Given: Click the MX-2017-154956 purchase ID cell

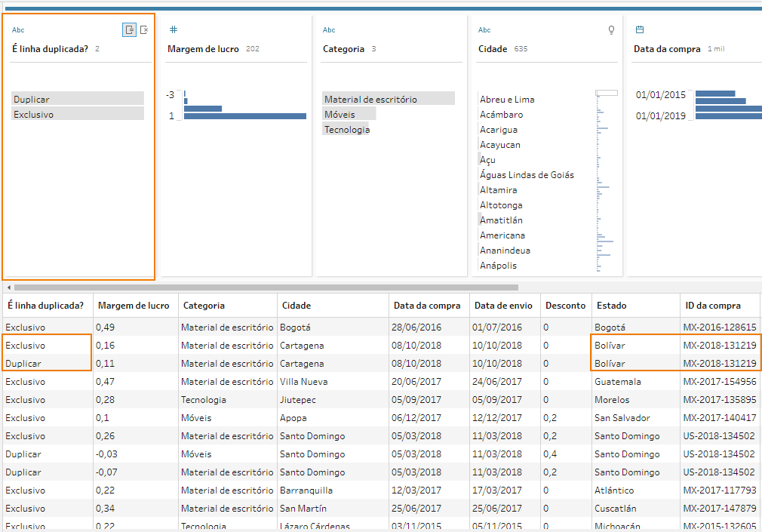Looking at the screenshot, I should 720,382.
